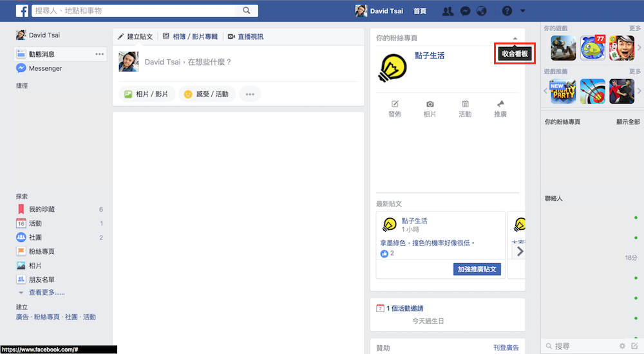The image size is (644, 354).
Task: Open the 動態消息 options ellipsis
Action: click(x=99, y=54)
